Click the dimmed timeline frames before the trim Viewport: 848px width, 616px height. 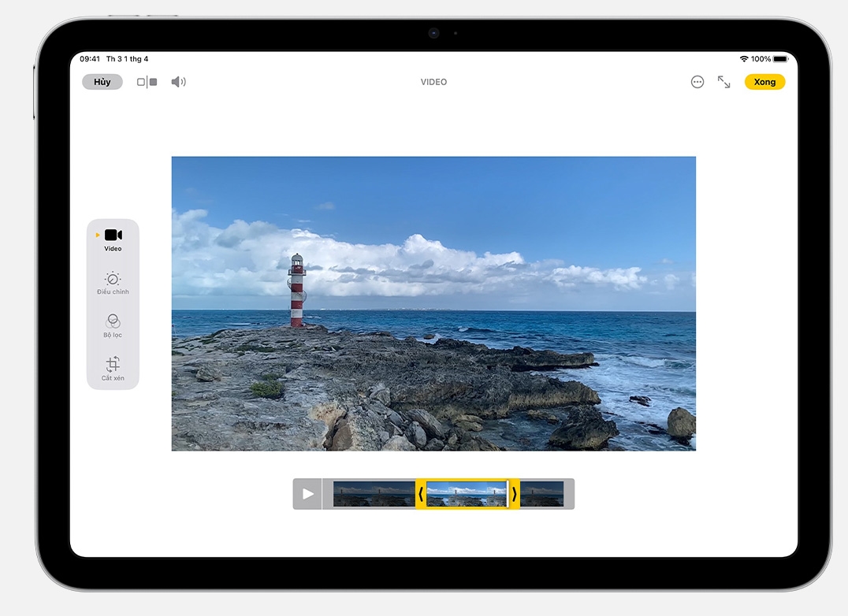coord(374,494)
